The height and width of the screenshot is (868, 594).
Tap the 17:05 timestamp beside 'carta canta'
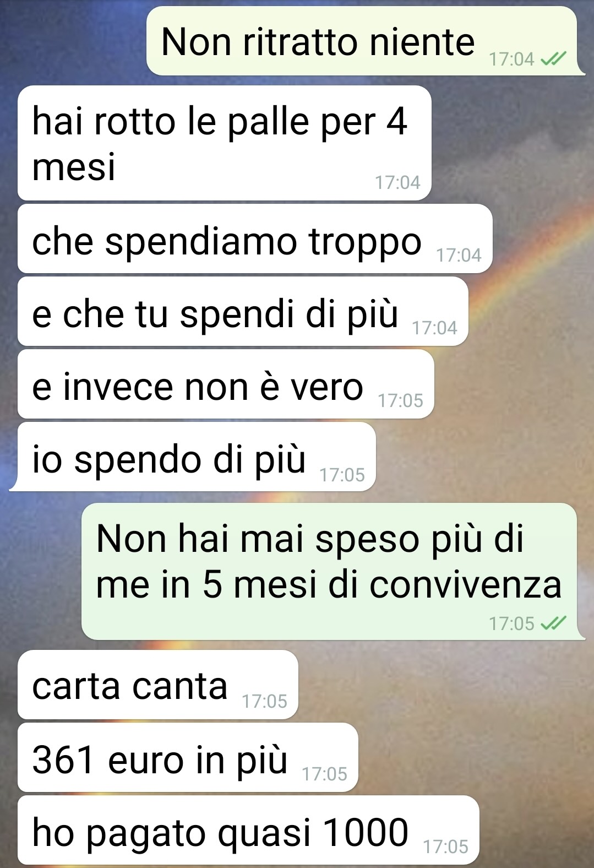click(265, 701)
